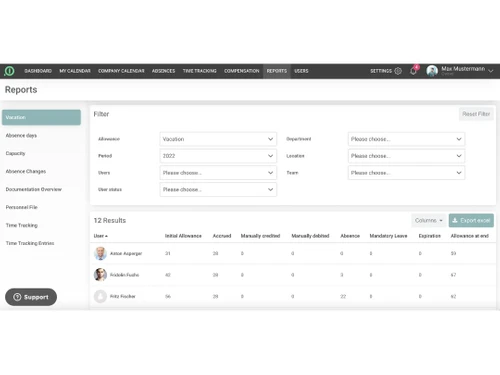Click the green absentia logo icon
The image size is (500, 375).
pyautogui.click(x=9, y=71)
